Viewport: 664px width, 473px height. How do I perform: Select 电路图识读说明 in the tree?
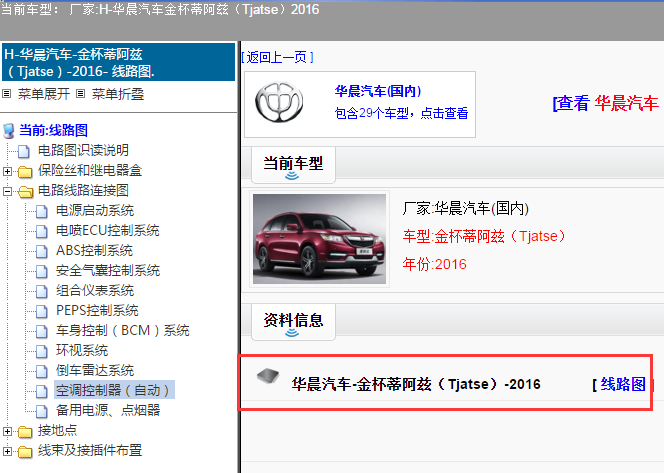(83, 150)
